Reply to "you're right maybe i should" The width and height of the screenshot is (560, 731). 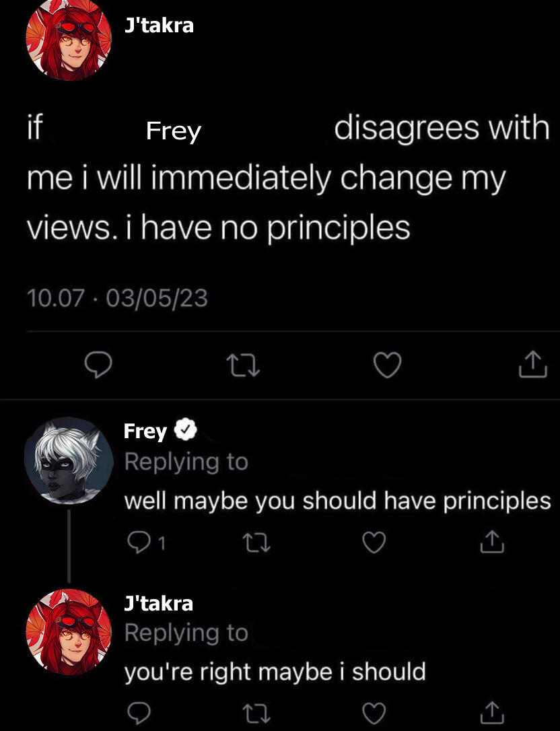pos(138,711)
